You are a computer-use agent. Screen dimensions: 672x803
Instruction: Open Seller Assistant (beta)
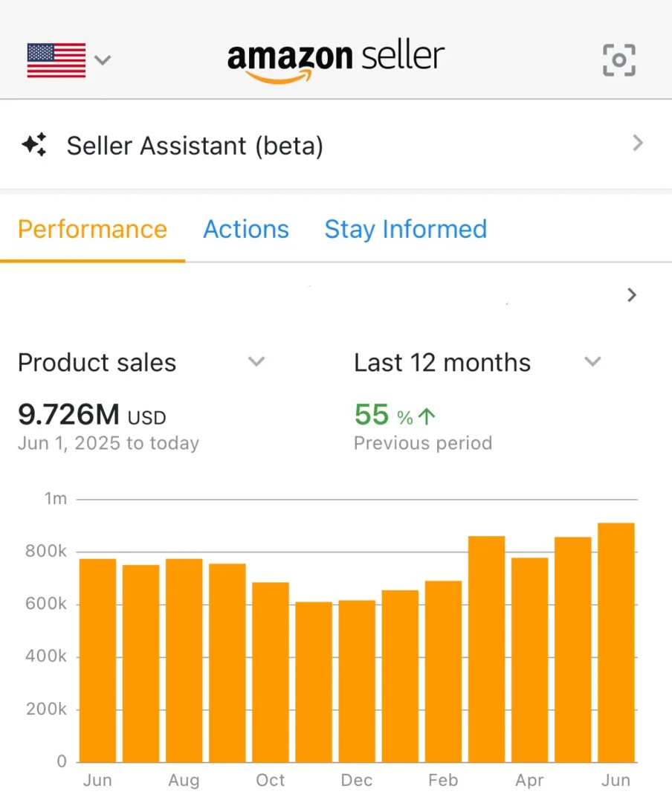point(336,145)
